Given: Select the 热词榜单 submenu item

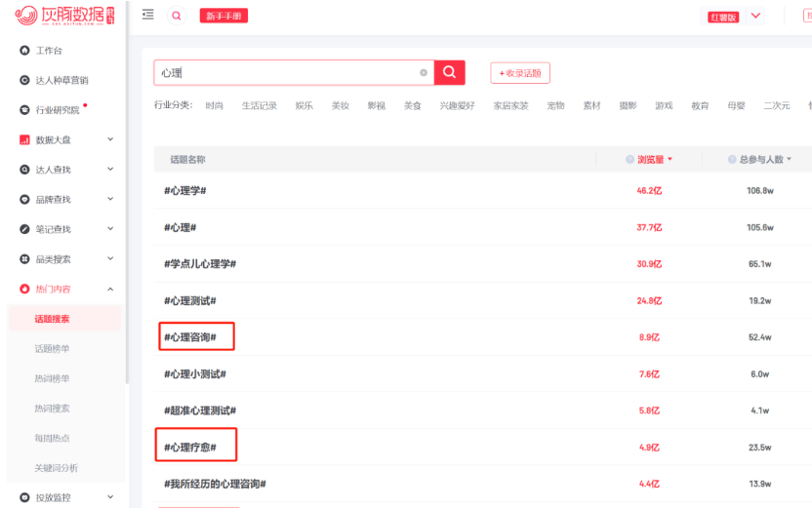Looking at the screenshot, I should click(x=52, y=378).
